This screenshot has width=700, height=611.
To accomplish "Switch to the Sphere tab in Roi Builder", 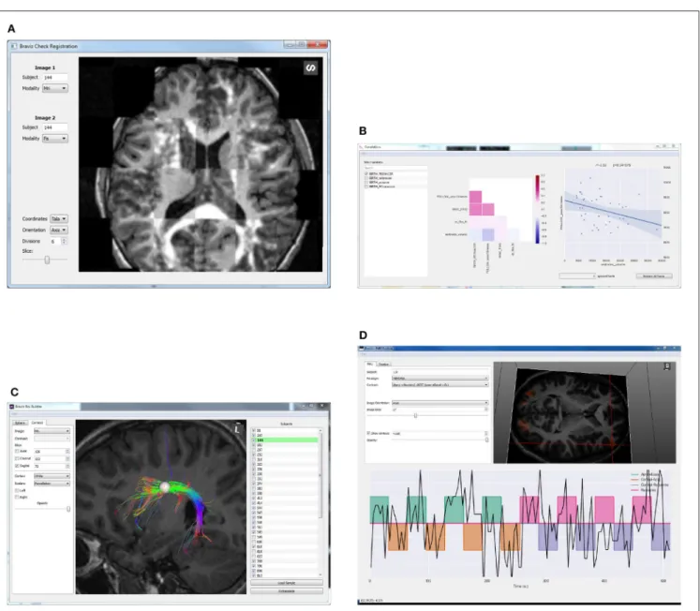I will click(x=20, y=423).
